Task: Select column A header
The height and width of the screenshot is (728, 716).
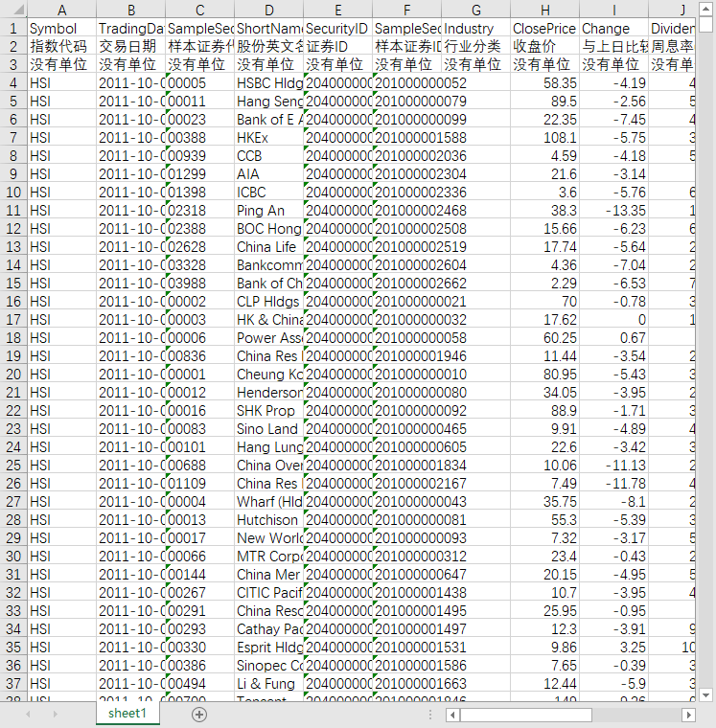Action: point(61,10)
